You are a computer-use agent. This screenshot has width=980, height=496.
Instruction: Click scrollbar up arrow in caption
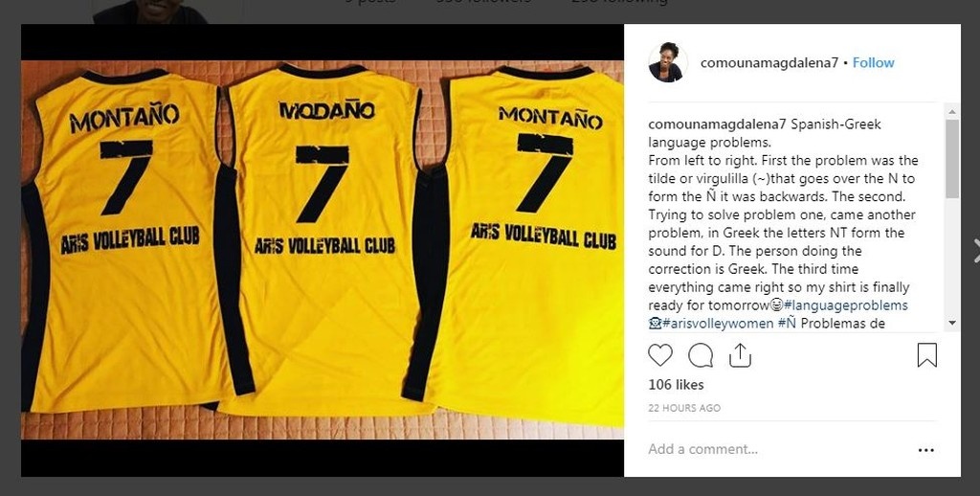(x=952, y=111)
